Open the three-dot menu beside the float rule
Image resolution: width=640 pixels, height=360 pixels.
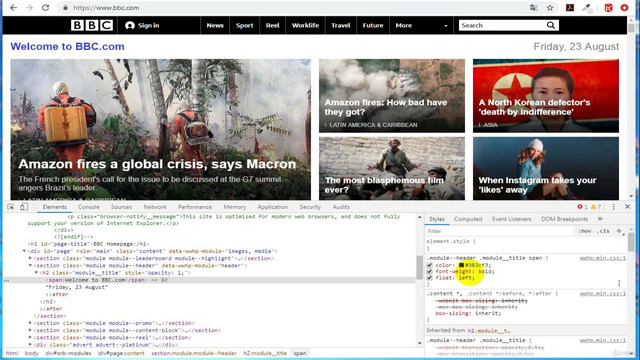(619, 283)
